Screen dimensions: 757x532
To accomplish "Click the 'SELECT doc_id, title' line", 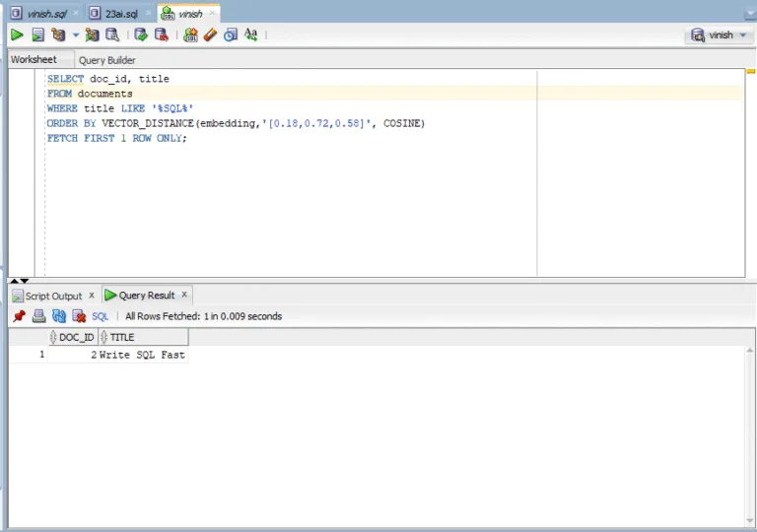I will [x=108, y=79].
